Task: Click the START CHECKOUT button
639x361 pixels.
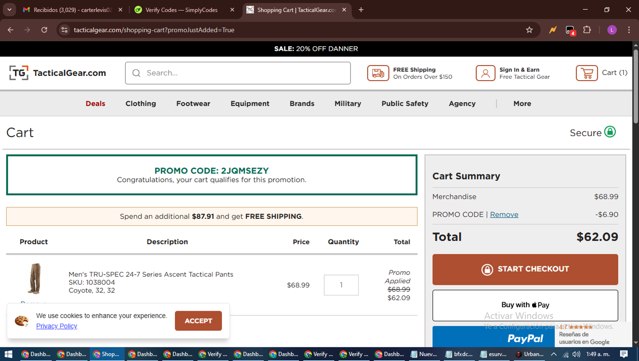Action: [525, 269]
